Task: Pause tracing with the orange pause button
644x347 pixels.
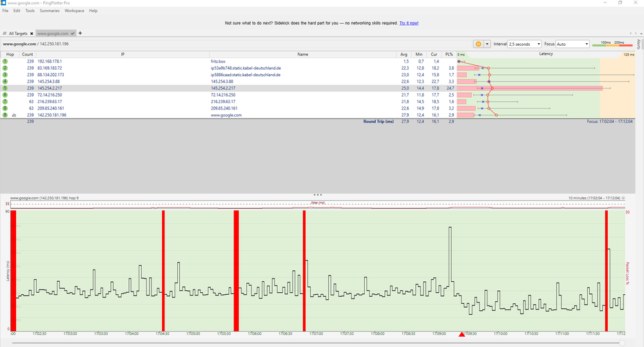Action: click(478, 44)
